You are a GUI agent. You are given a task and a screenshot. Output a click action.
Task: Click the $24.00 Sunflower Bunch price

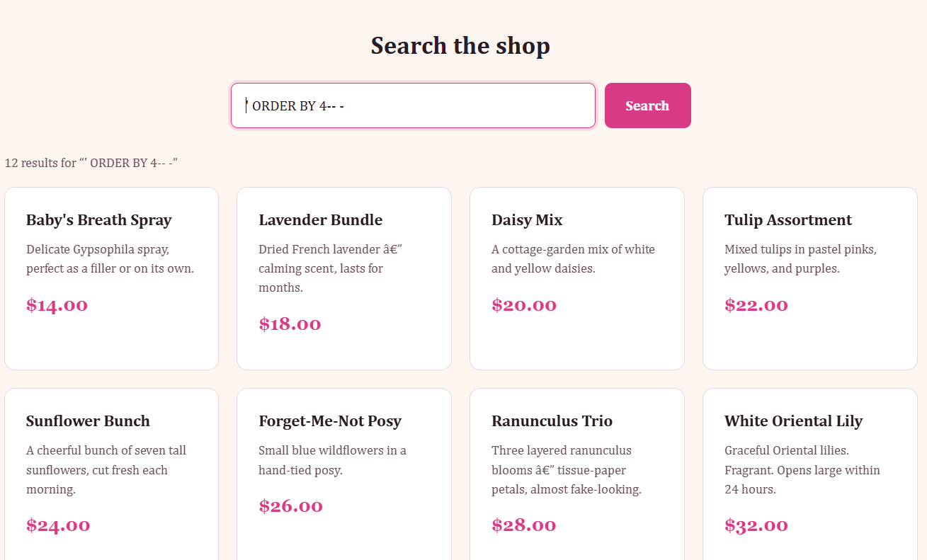coord(58,525)
